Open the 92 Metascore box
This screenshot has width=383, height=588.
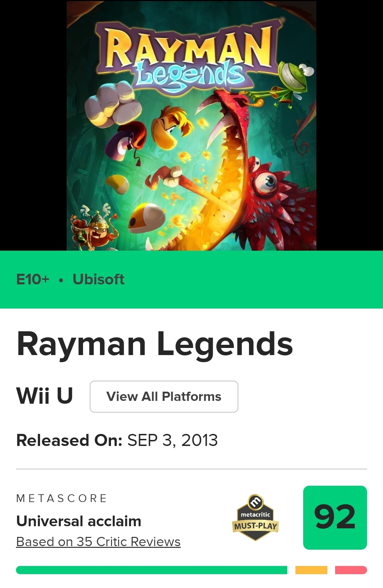click(335, 517)
